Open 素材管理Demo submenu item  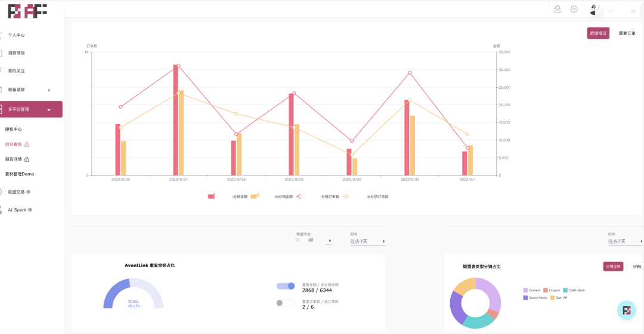[x=20, y=174]
